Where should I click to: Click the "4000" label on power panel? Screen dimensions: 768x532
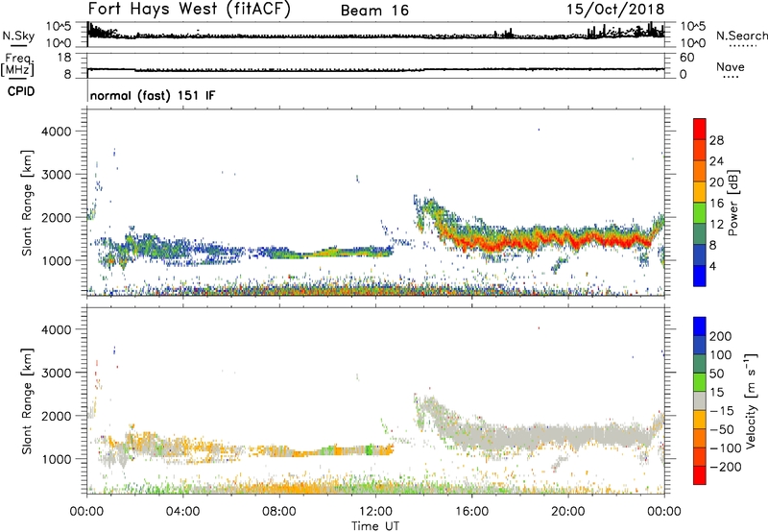[57, 132]
